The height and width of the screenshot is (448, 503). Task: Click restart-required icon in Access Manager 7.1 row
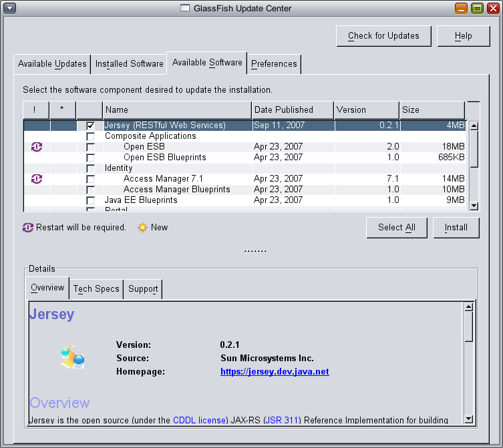37,179
